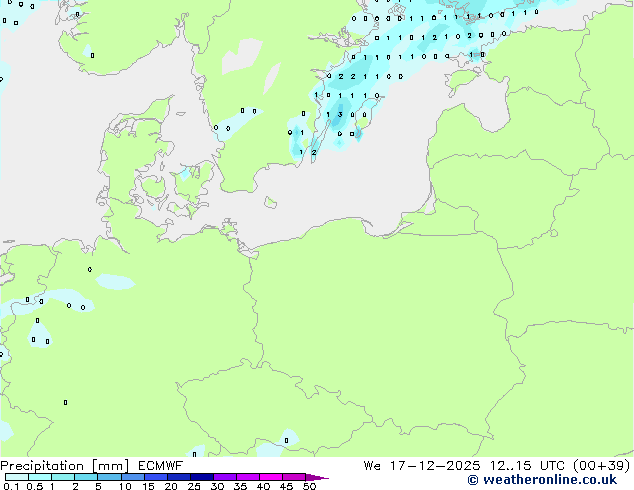Click the 0.1 mm legend color swatch
The width and height of the screenshot is (634, 490).
(17, 477)
